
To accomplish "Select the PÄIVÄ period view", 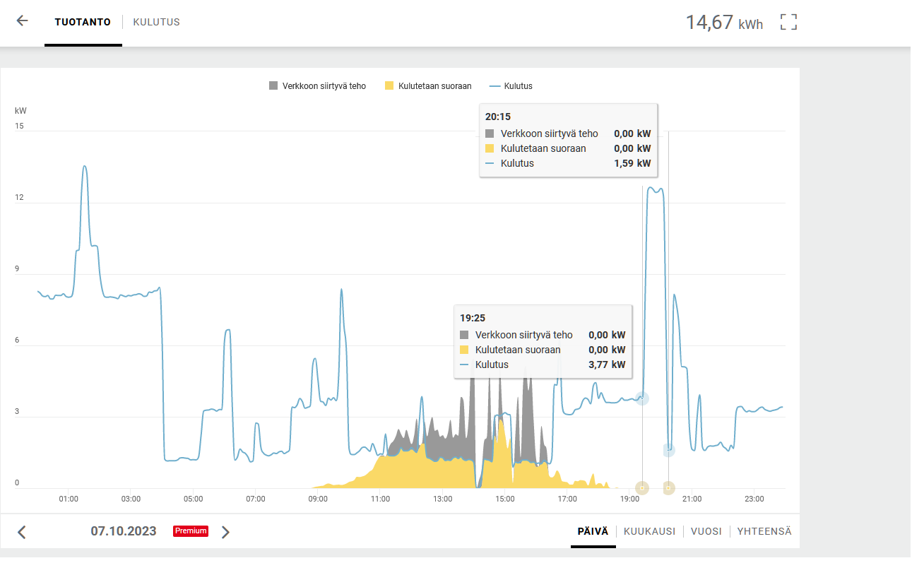I will pyautogui.click(x=593, y=531).
